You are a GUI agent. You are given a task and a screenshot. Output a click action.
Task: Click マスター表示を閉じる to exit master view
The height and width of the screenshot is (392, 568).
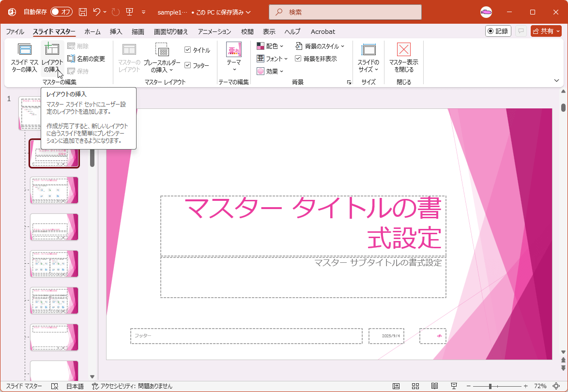click(x=403, y=57)
